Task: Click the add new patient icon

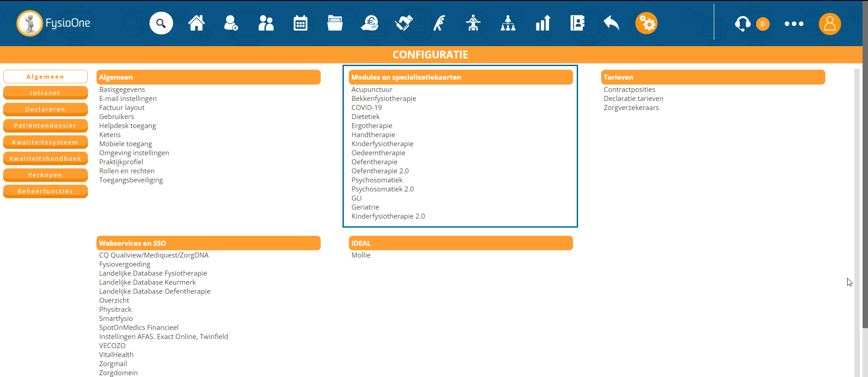Action: (x=231, y=23)
